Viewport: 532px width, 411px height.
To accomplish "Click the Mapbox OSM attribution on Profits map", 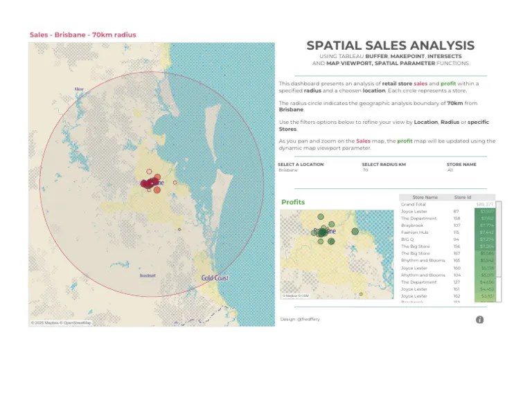I will (296, 296).
